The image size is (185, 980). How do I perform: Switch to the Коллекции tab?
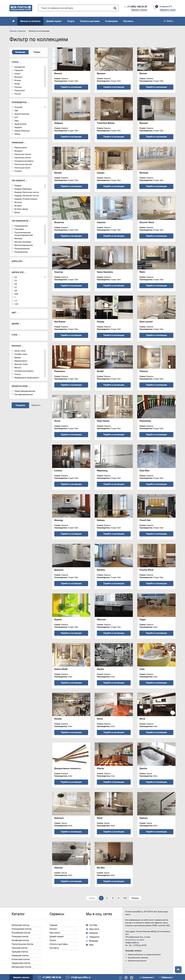[x=20, y=52]
